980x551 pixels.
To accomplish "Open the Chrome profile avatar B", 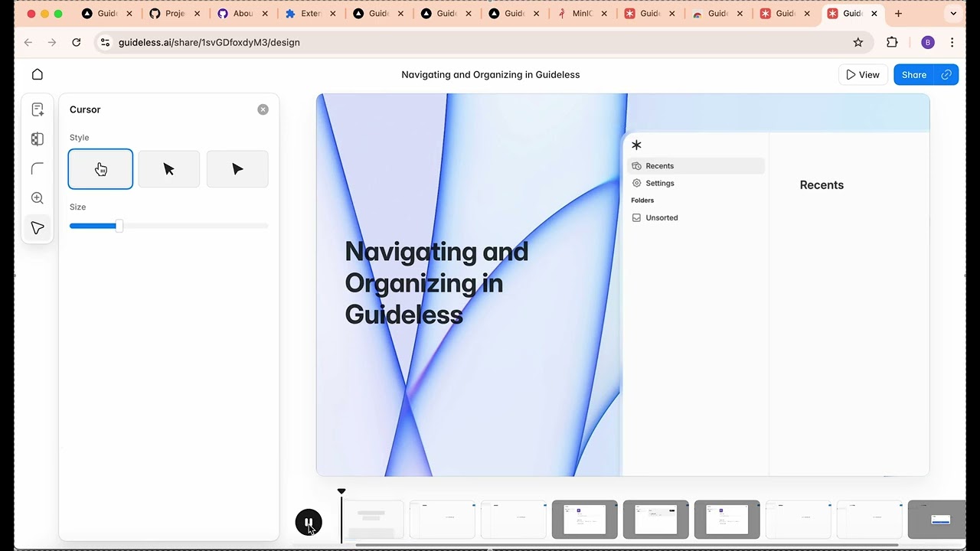I will (x=928, y=42).
